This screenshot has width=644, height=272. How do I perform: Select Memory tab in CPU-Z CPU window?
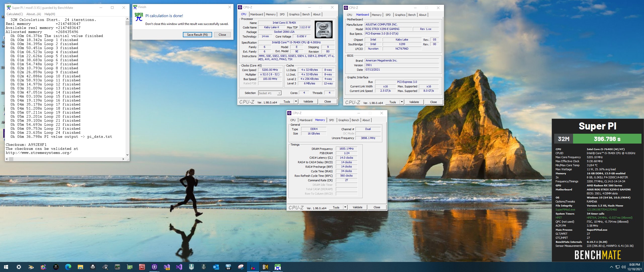point(271,14)
